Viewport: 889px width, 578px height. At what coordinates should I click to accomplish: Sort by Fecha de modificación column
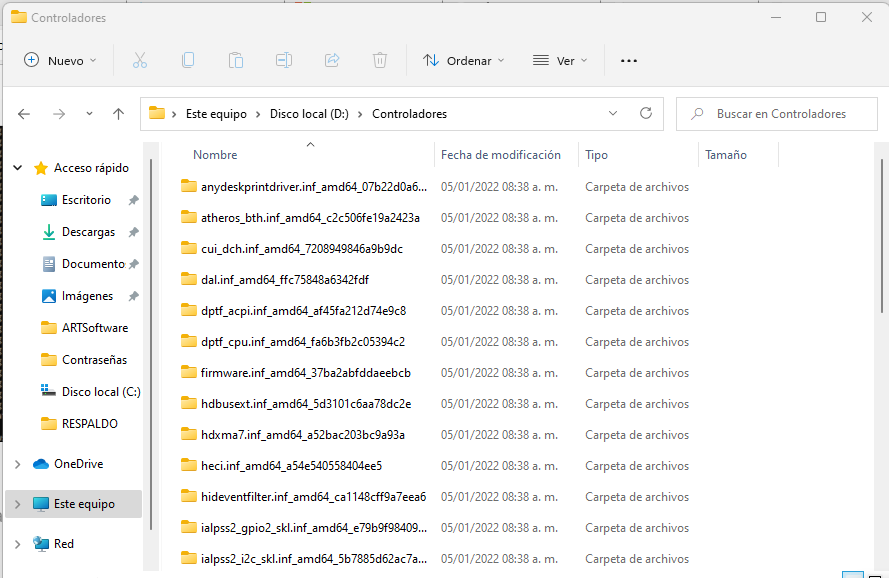click(x=500, y=155)
